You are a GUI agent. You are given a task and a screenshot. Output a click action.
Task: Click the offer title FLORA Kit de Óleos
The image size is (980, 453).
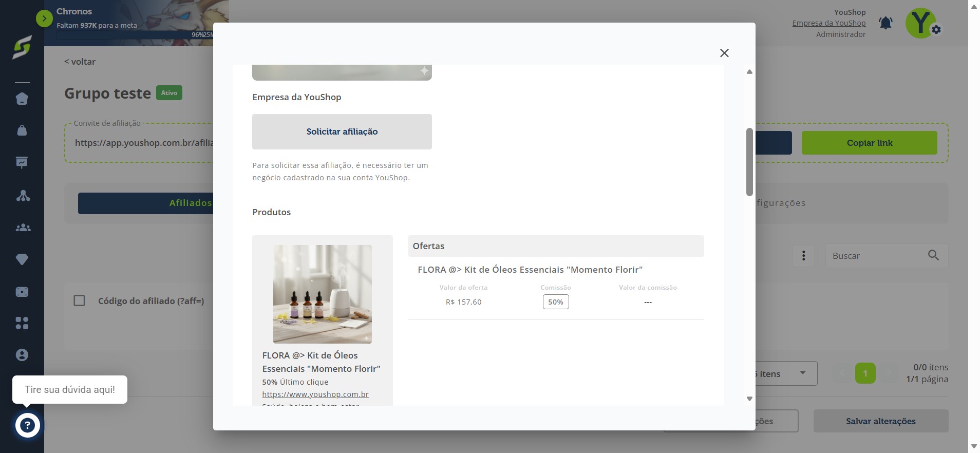530,270
